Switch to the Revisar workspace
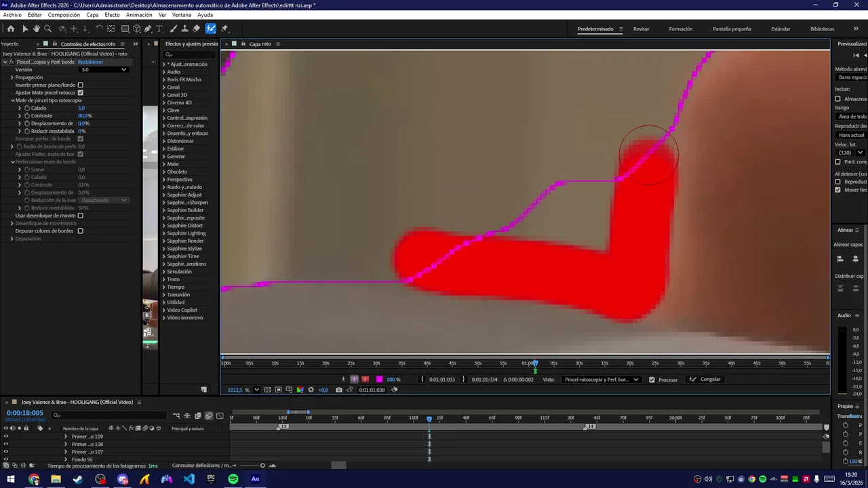The width and height of the screenshot is (868, 488). coord(641,29)
